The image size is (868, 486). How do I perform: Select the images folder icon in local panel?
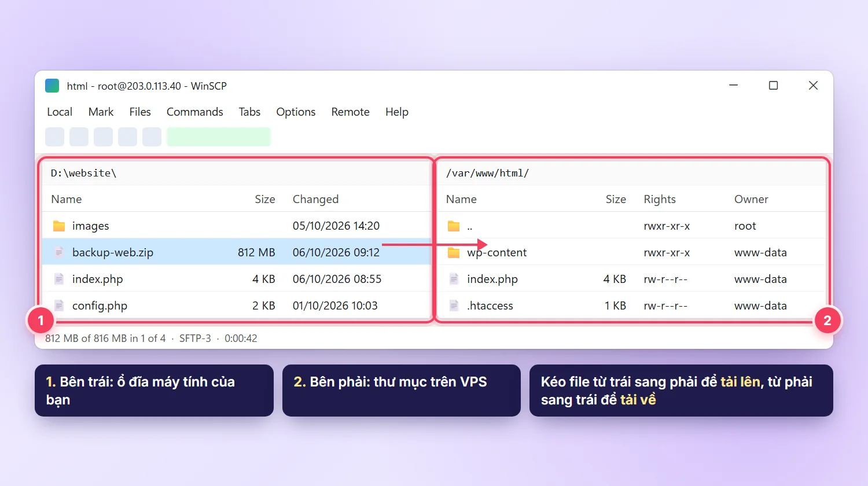click(59, 226)
